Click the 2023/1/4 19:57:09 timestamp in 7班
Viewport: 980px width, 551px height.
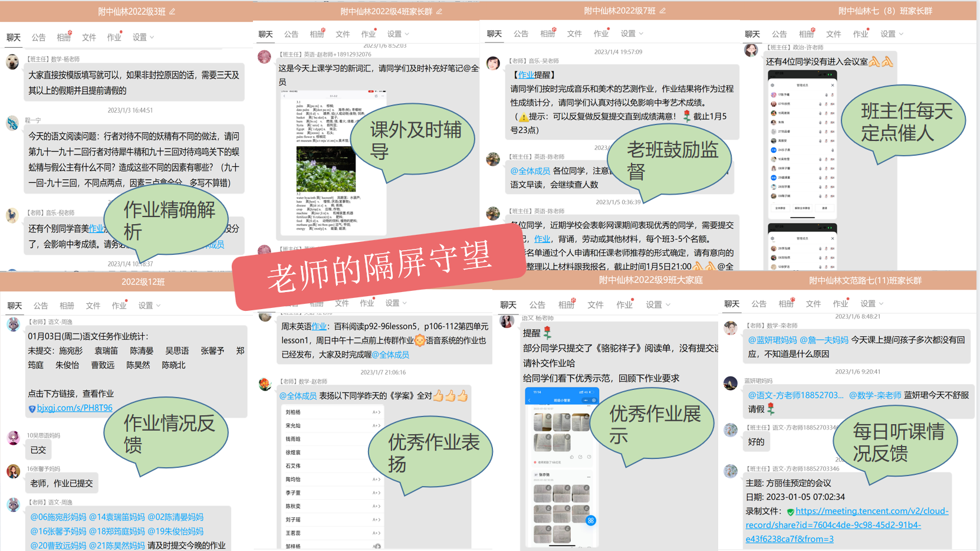[x=618, y=52]
